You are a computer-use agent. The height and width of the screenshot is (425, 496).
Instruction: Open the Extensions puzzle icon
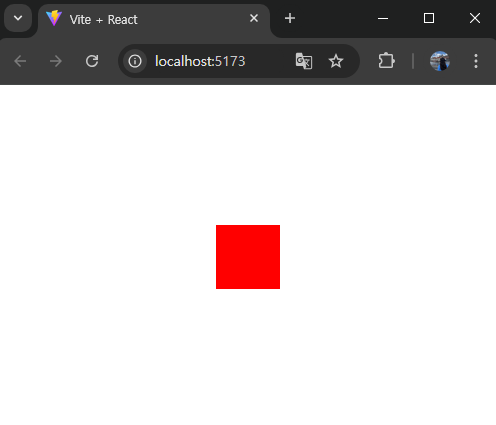387,61
